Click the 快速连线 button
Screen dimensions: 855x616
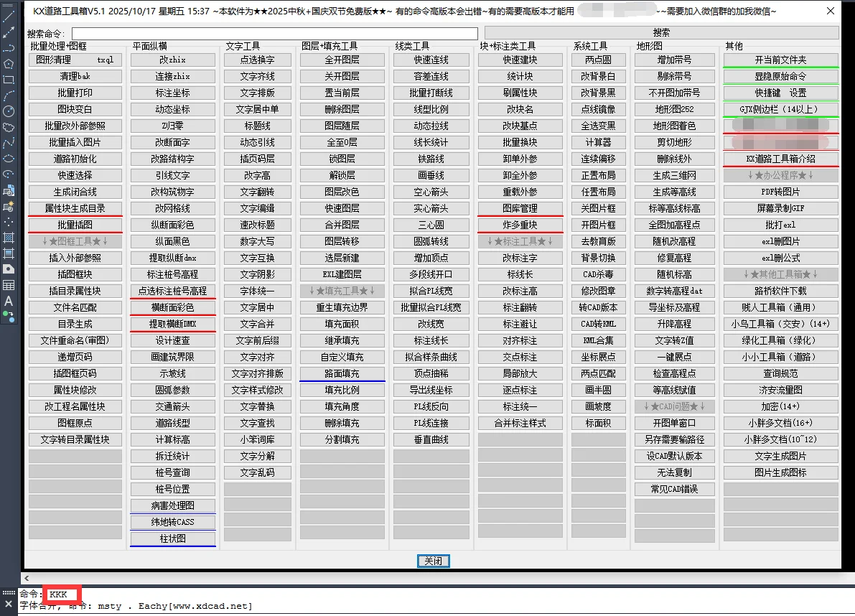[x=431, y=60]
